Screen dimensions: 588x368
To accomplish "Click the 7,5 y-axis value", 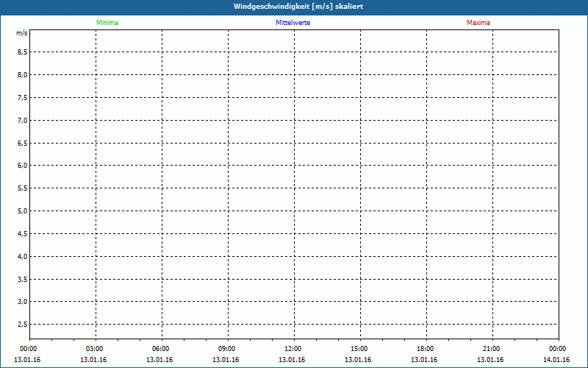I will click(23, 98).
